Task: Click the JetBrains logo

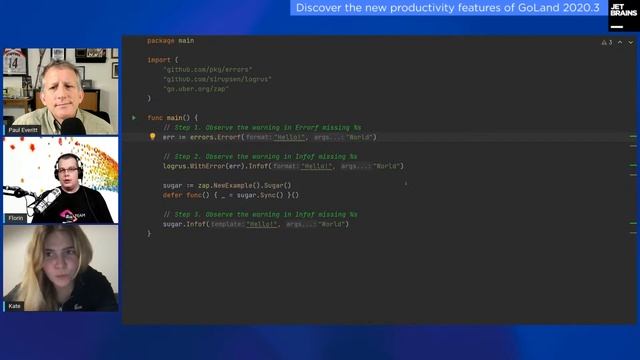Action: 623,16
